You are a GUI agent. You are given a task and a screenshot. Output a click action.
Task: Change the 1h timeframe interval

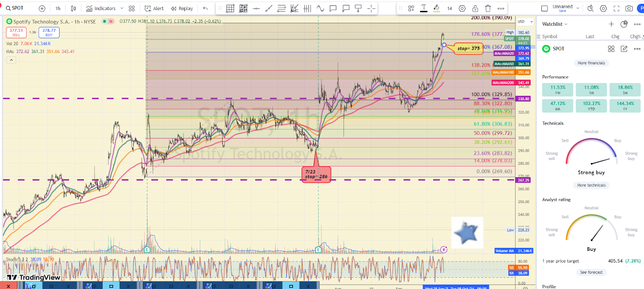tap(58, 8)
